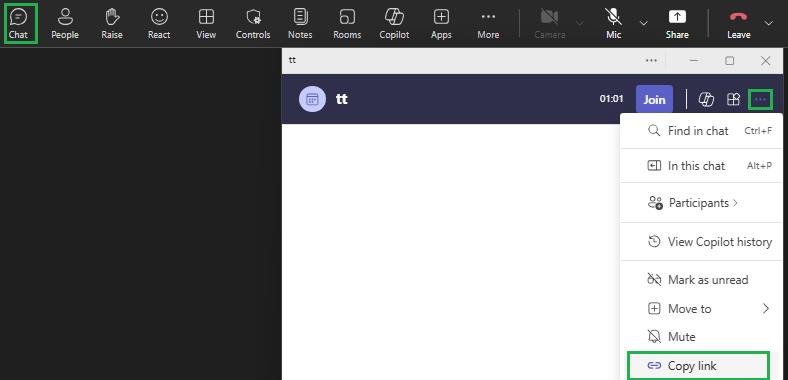Expand the Mic options arrow

[643, 23]
